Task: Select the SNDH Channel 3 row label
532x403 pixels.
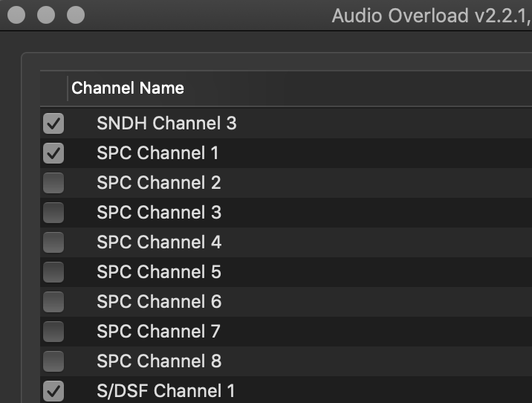Action: 166,123
